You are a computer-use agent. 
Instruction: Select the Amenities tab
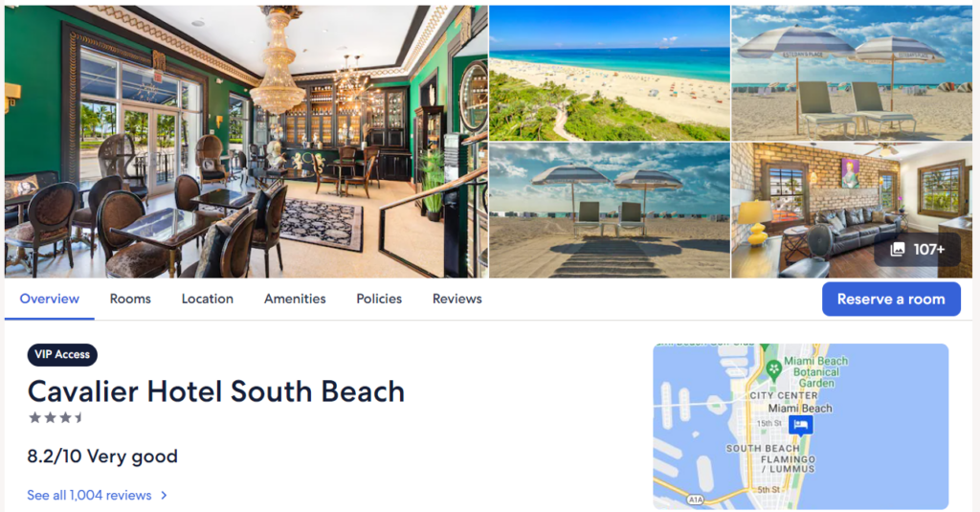click(295, 300)
